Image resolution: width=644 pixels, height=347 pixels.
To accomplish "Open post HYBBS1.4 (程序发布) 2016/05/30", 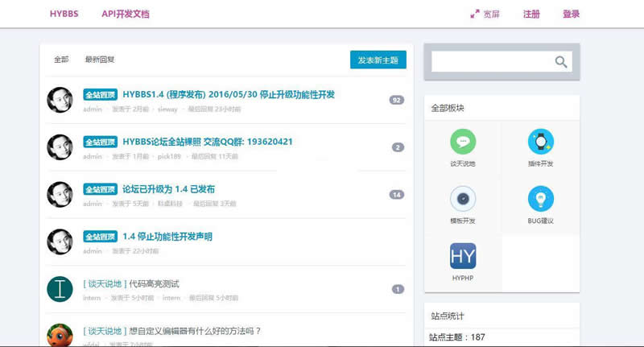I will click(x=229, y=94).
